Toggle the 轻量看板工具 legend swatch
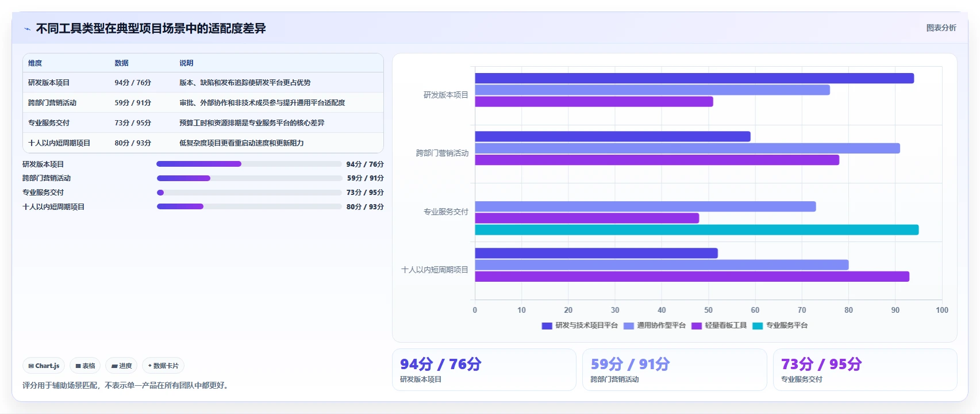Image resolution: width=980 pixels, height=414 pixels. tap(696, 325)
